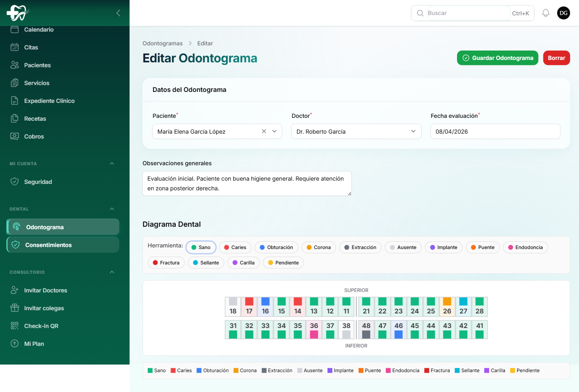Image resolution: width=579 pixels, height=392 pixels.
Task: Collapse the sidebar with the left chevron
Action: tap(118, 13)
